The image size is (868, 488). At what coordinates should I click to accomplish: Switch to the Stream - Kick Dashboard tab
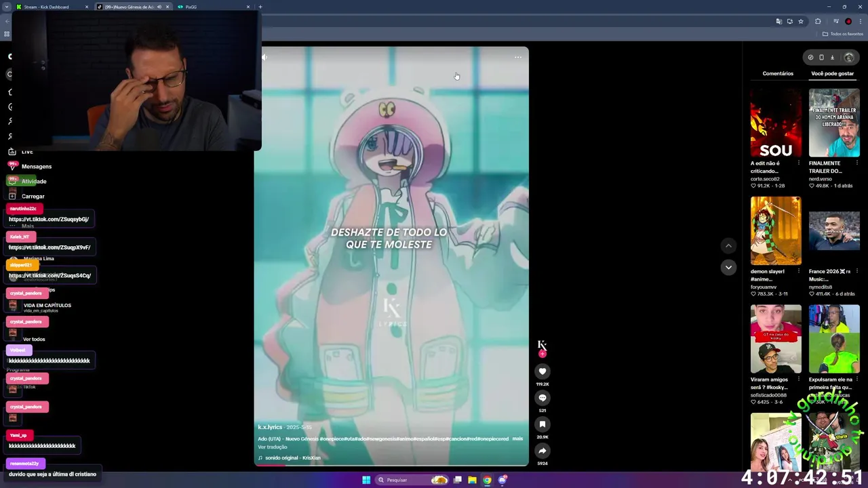click(52, 7)
